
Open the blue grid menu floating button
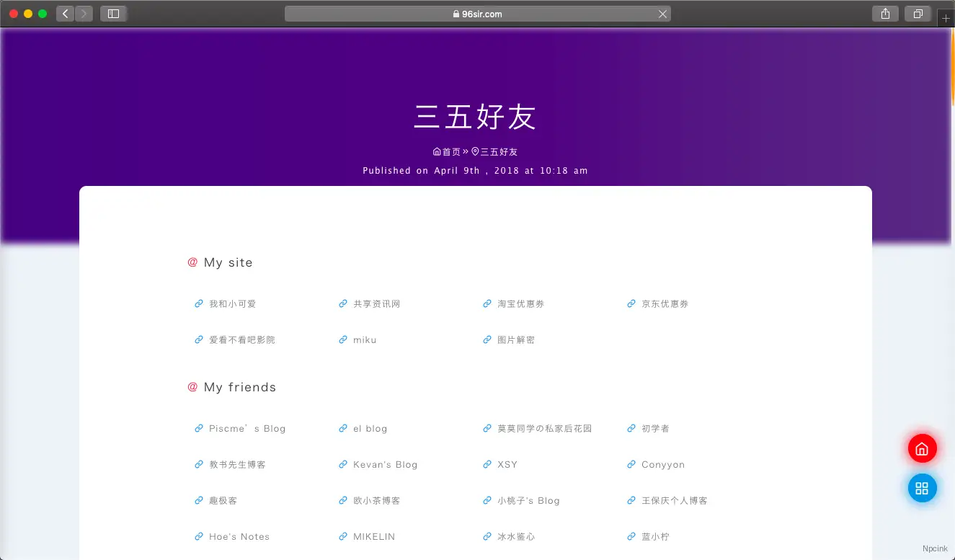point(922,489)
